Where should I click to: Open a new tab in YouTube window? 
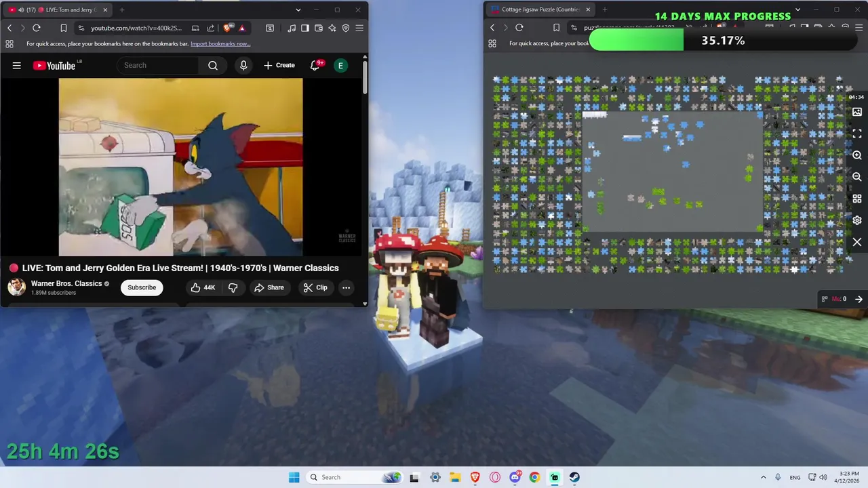pos(122,9)
